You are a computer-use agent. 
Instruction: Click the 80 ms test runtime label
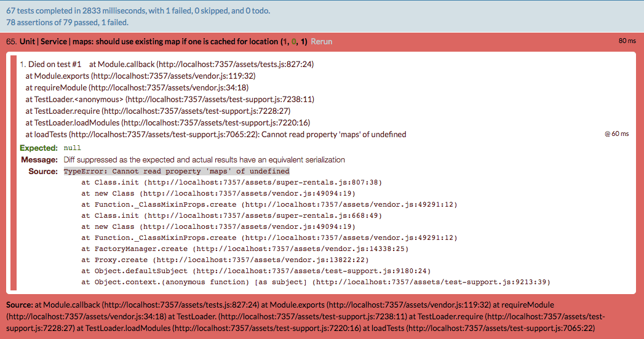(627, 41)
